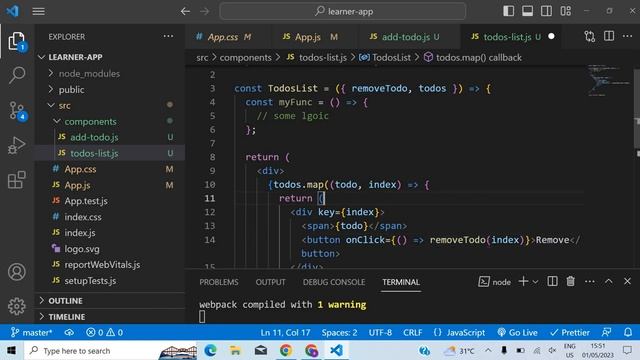Click the editor minimap preview
The image size is (640, 360).
[x=608, y=80]
